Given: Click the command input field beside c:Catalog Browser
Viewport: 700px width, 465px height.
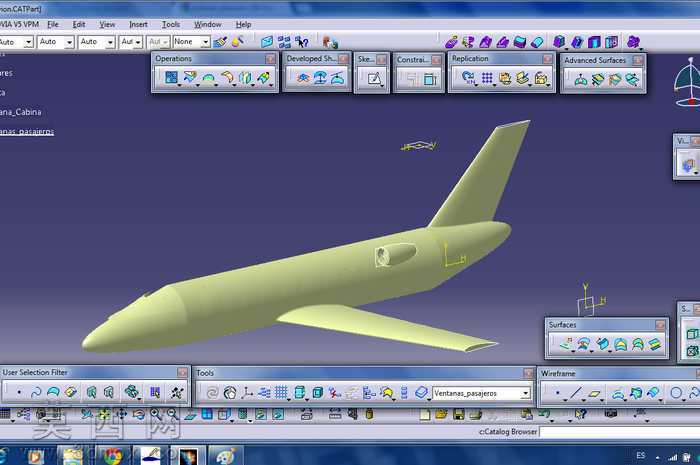Looking at the screenshot, I should pyautogui.click(x=620, y=432).
